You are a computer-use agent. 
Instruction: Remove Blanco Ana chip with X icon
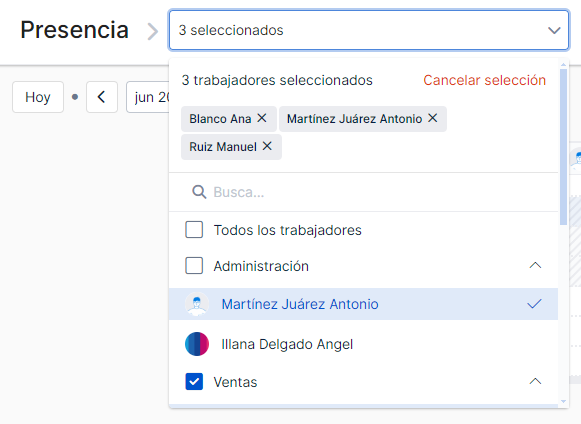(x=262, y=118)
